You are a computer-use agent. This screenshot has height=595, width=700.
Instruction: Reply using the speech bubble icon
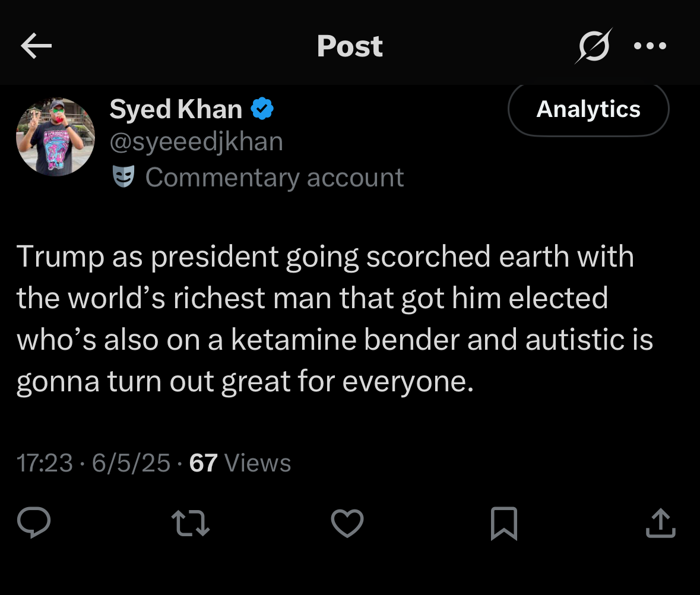[x=34, y=523]
